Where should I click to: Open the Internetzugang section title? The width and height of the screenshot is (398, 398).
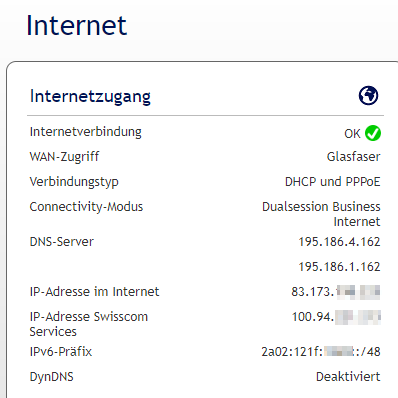(x=90, y=97)
